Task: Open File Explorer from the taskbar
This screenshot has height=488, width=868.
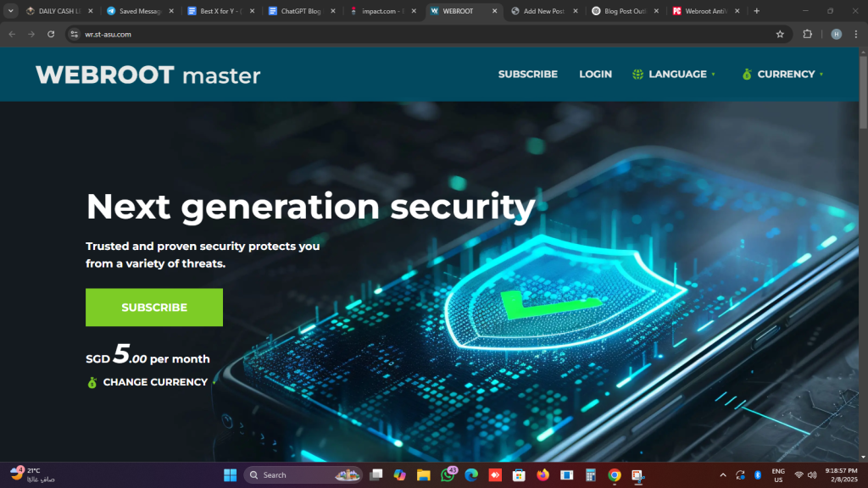Action: [x=424, y=474]
